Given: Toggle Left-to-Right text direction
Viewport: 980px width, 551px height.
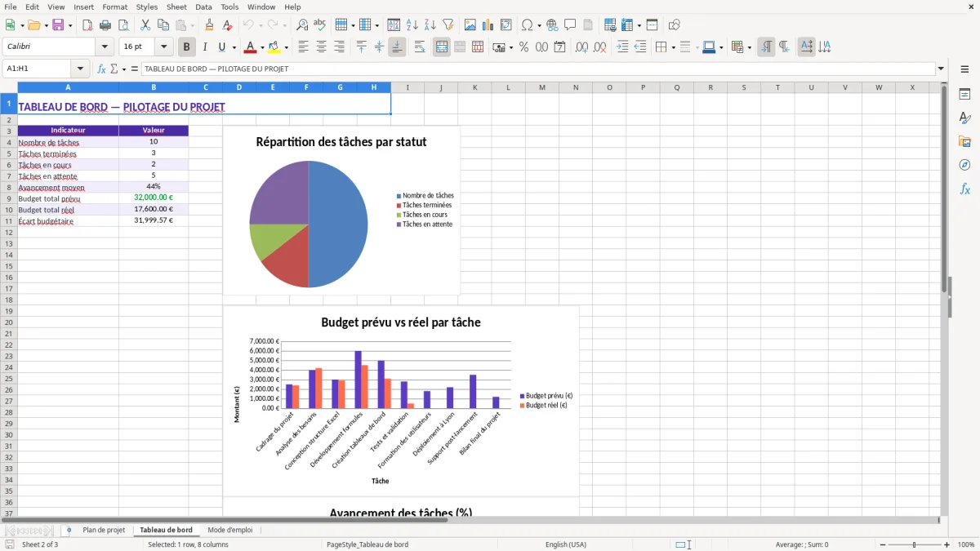Looking at the screenshot, I should coord(766,47).
